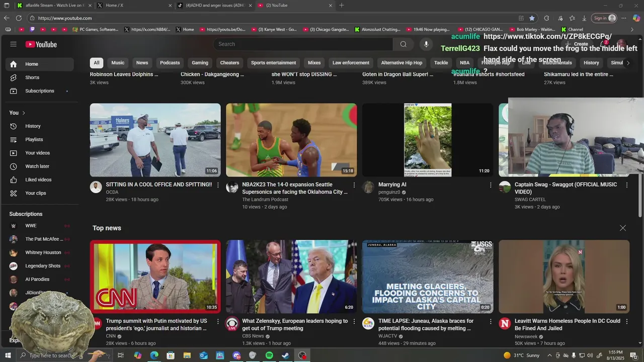Click the favorite star in the address bar
Viewport: 644px width, 362px height.
(x=532, y=18)
